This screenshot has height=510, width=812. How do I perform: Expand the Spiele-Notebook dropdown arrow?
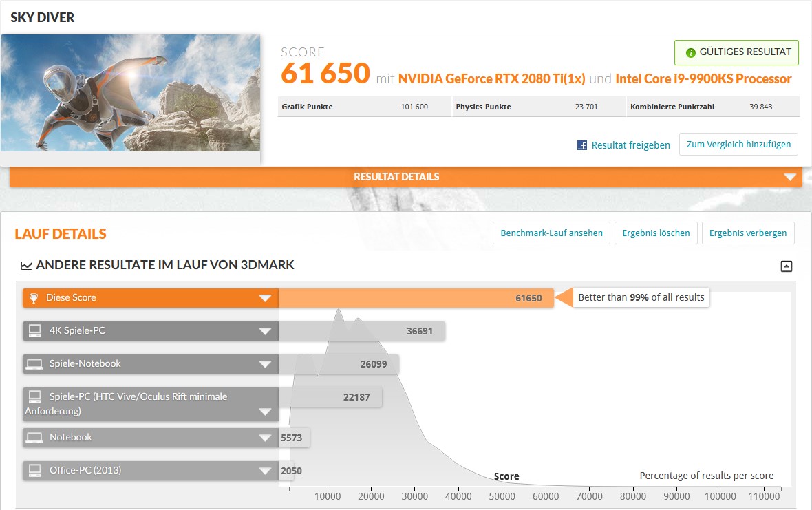click(265, 364)
